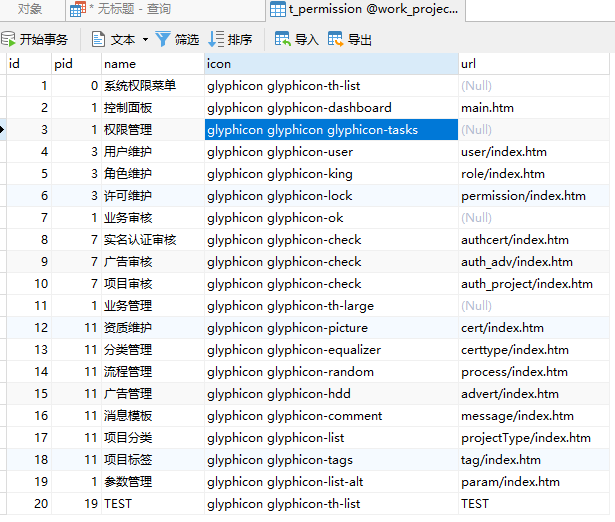Viewport: 615px width, 522px height.
Task: Select the 'main.htm' url cell
Action: [x=486, y=108]
